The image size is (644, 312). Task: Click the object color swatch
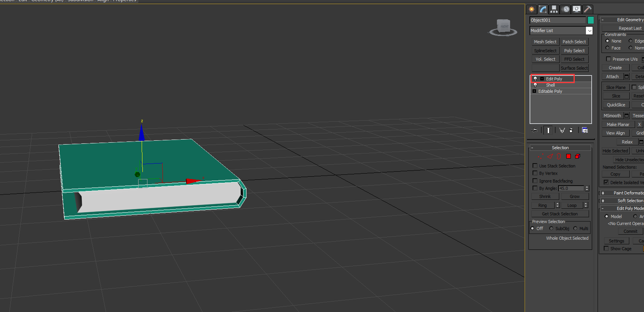pyautogui.click(x=591, y=20)
